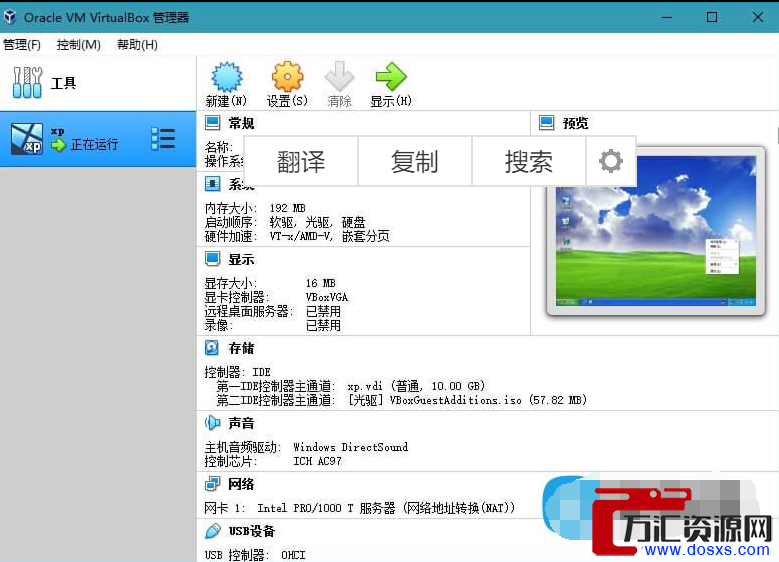Click the 存储 section disk icon
This screenshot has height=562, width=779.
coord(212,348)
